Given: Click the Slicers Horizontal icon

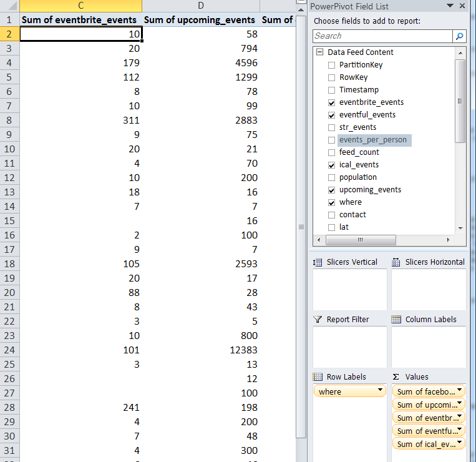Looking at the screenshot, I should [x=396, y=262].
